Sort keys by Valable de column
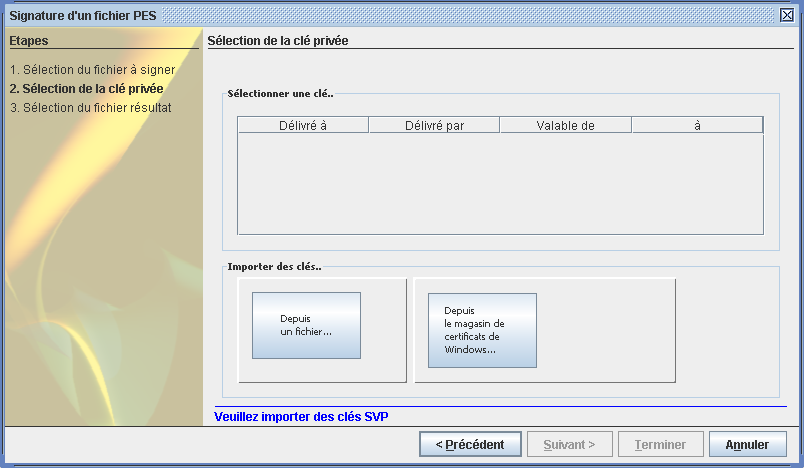Screen dimensions: 805x468 pyautogui.click(x=565, y=125)
